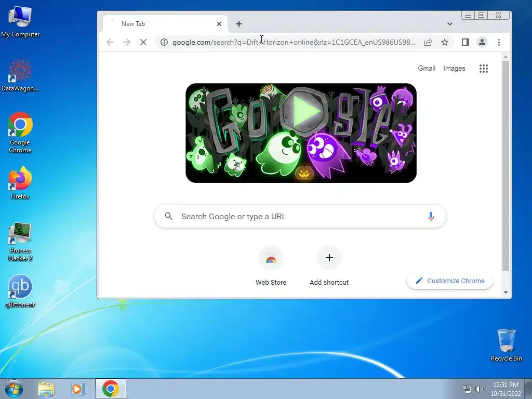
Task: Click page scrollbar down arrow
Action: coord(506,292)
